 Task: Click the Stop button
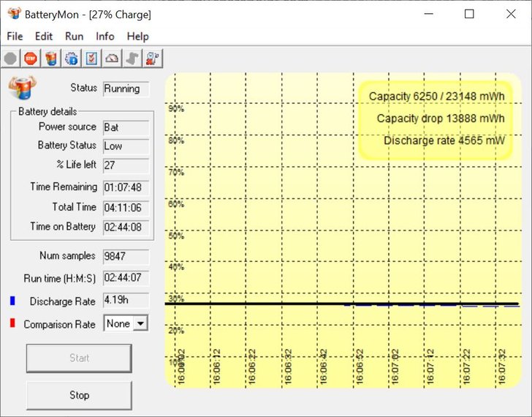point(79,395)
